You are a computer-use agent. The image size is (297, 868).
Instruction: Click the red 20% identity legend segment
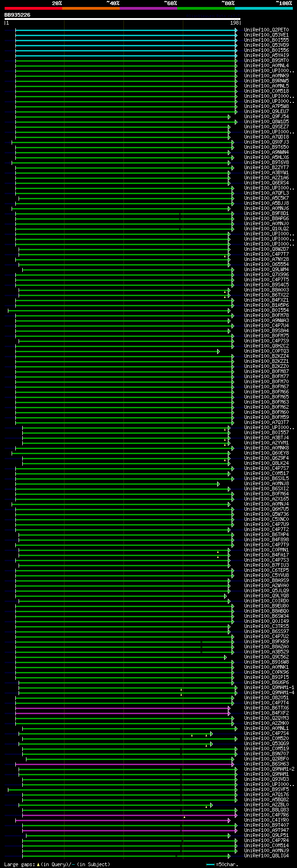point(33,8)
